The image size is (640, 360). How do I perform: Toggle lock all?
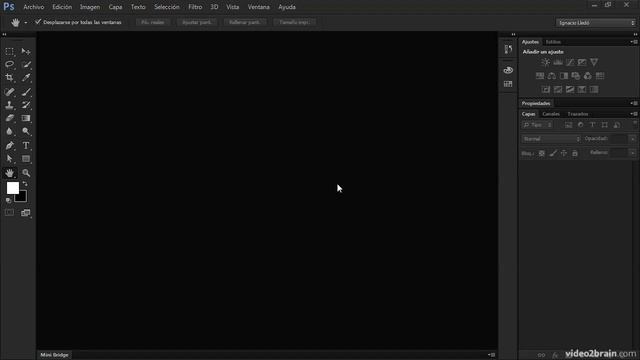(575, 153)
